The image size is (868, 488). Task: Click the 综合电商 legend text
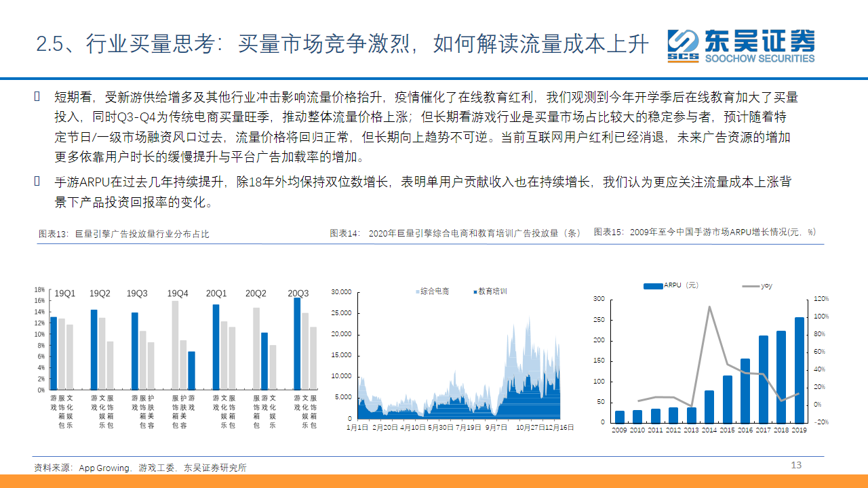click(x=435, y=291)
